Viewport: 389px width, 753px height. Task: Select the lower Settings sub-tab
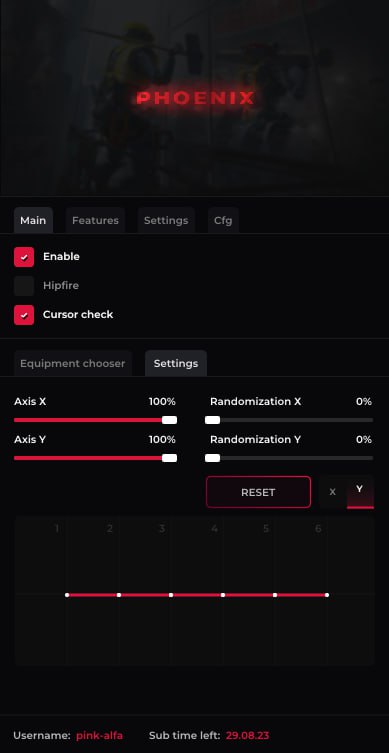click(x=176, y=364)
